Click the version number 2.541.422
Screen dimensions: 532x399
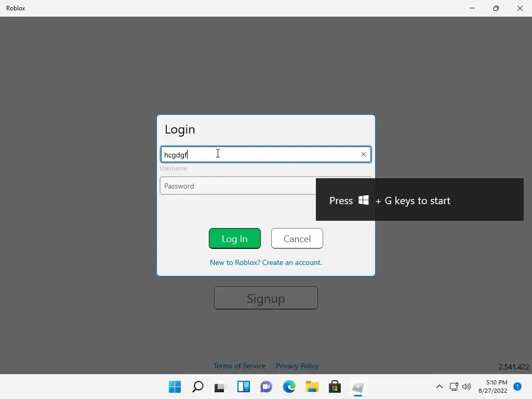(514, 367)
